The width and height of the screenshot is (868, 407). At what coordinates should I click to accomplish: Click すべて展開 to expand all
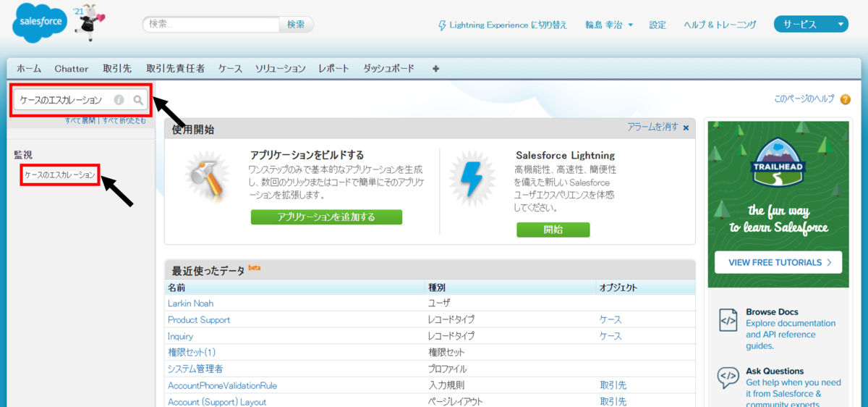point(80,121)
